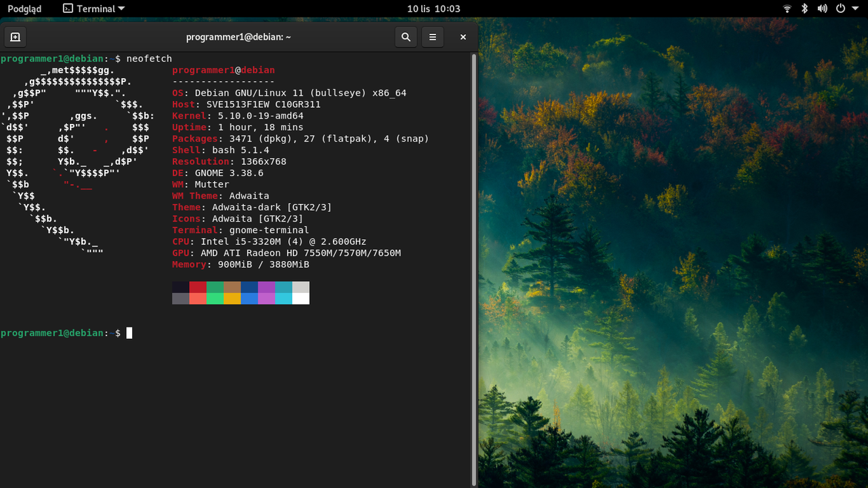The height and width of the screenshot is (488, 868).
Task: Expand the system menu arrow
Action: pyautogui.click(x=854, y=9)
